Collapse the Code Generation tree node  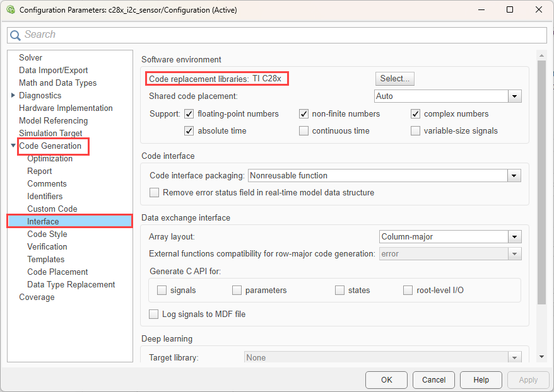[13, 146]
